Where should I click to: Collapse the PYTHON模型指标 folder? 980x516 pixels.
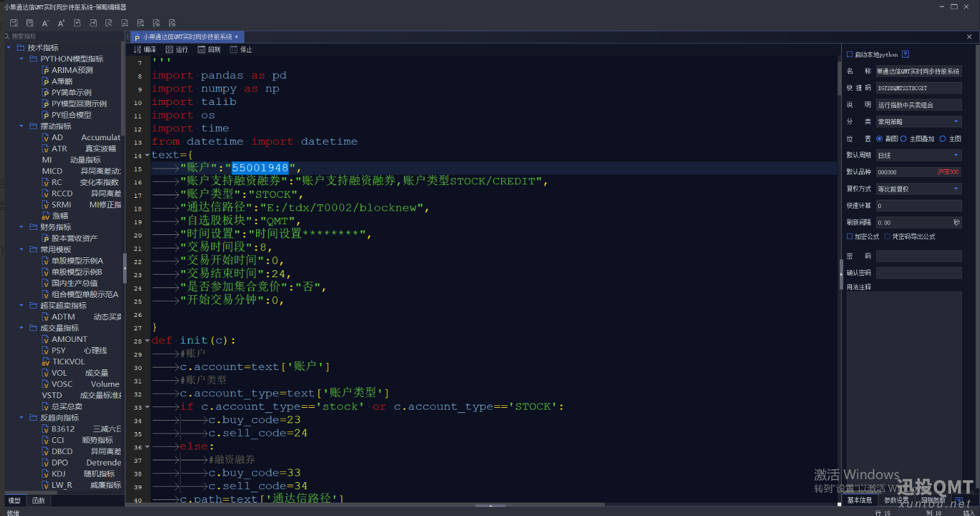tap(21, 59)
